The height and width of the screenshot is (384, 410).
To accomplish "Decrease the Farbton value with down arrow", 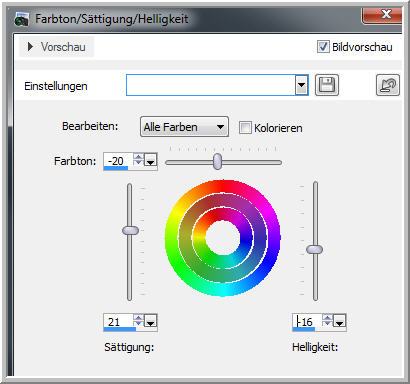I will [x=138, y=162].
